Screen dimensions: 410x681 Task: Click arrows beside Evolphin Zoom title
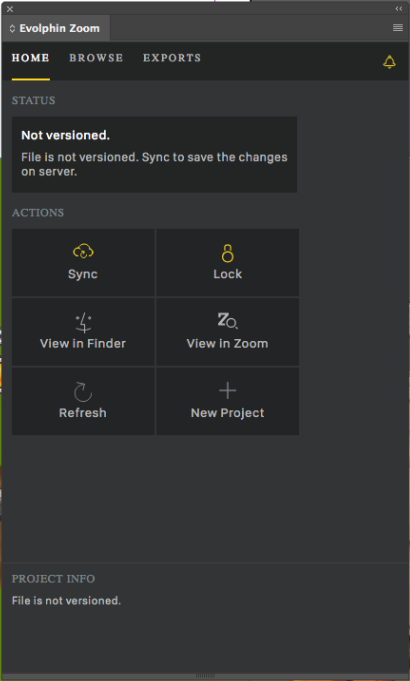coord(12,29)
